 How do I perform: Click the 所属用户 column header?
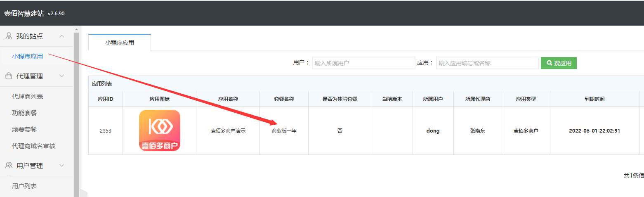pyautogui.click(x=433, y=99)
